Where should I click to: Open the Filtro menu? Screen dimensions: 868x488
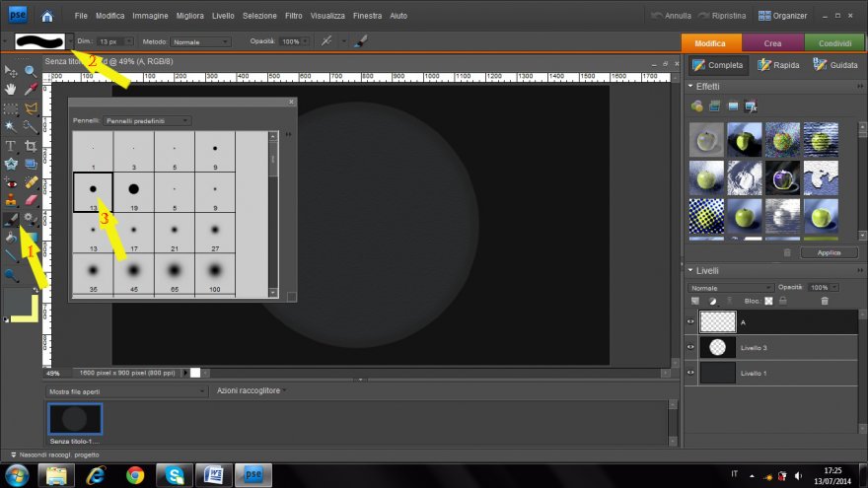(x=293, y=17)
